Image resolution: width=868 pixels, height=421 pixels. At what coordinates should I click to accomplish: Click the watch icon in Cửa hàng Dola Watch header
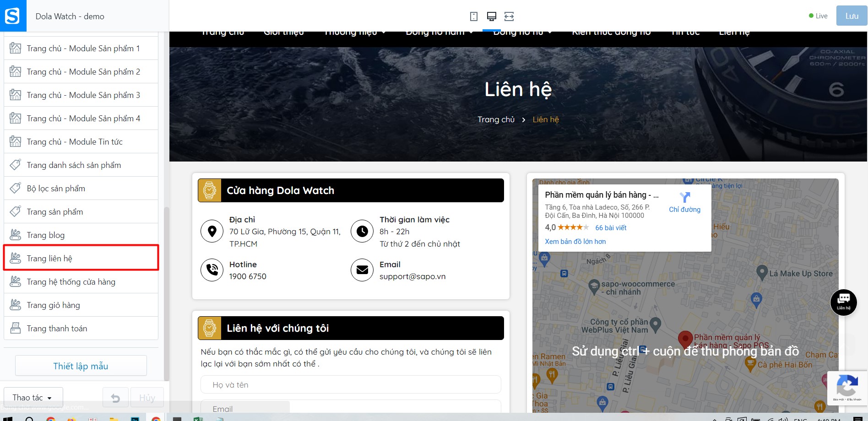coord(210,190)
